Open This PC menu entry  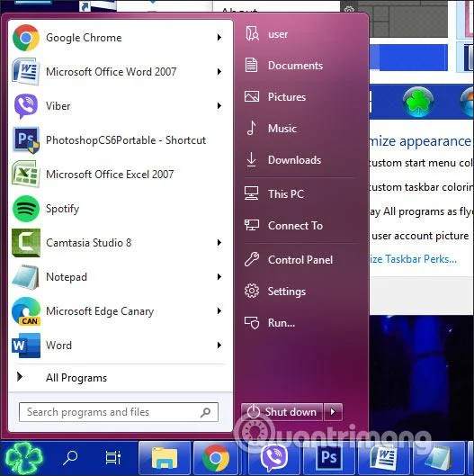click(x=285, y=193)
